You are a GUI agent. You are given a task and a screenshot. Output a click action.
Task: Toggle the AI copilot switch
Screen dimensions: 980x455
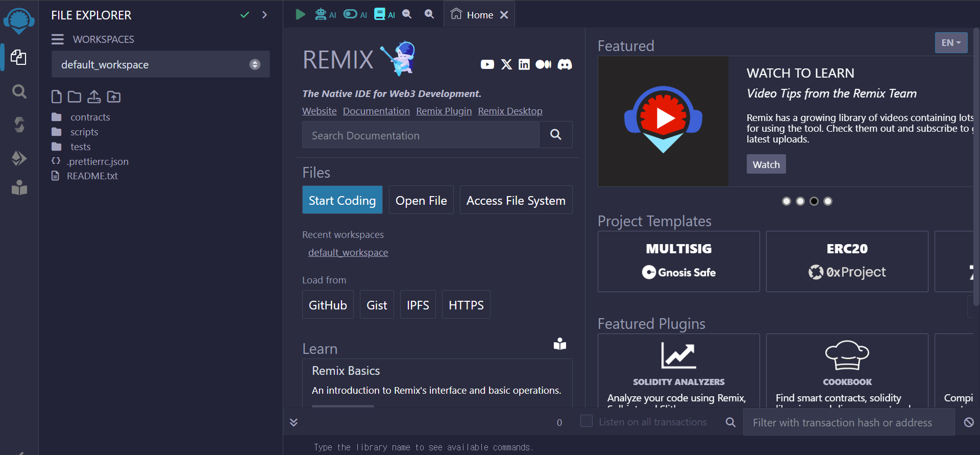coord(350,14)
